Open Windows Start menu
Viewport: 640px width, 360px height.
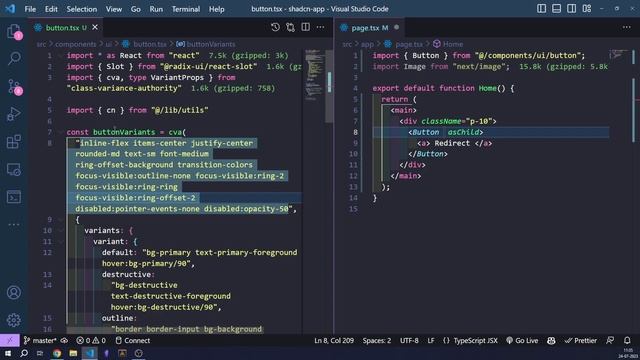[x=8, y=353]
